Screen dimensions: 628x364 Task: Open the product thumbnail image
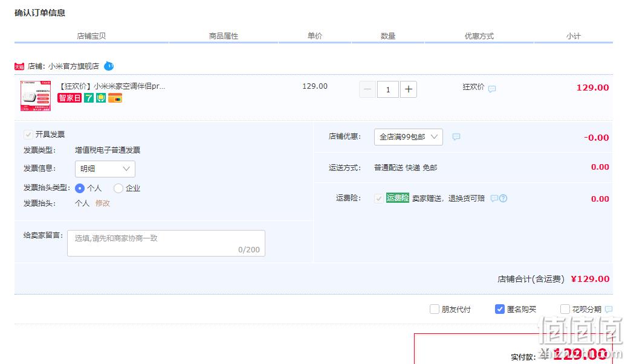click(36, 95)
